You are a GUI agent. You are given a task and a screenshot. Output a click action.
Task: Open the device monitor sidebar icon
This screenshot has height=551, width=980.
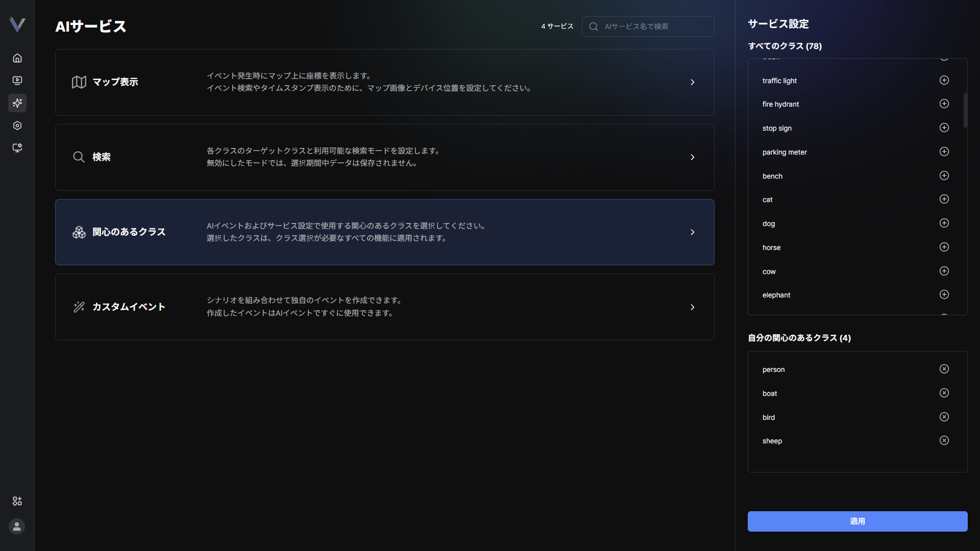(x=17, y=148)
